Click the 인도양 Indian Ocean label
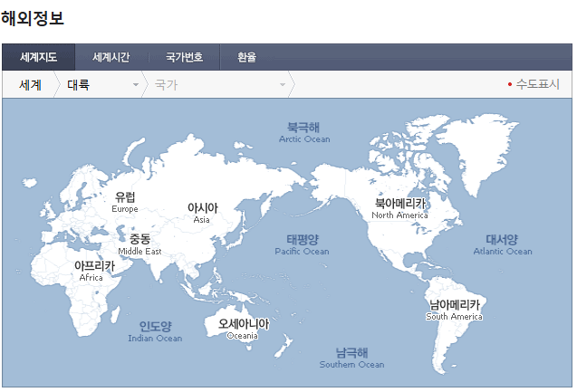This screenshot has width=577, height=392. coord(155,331)
